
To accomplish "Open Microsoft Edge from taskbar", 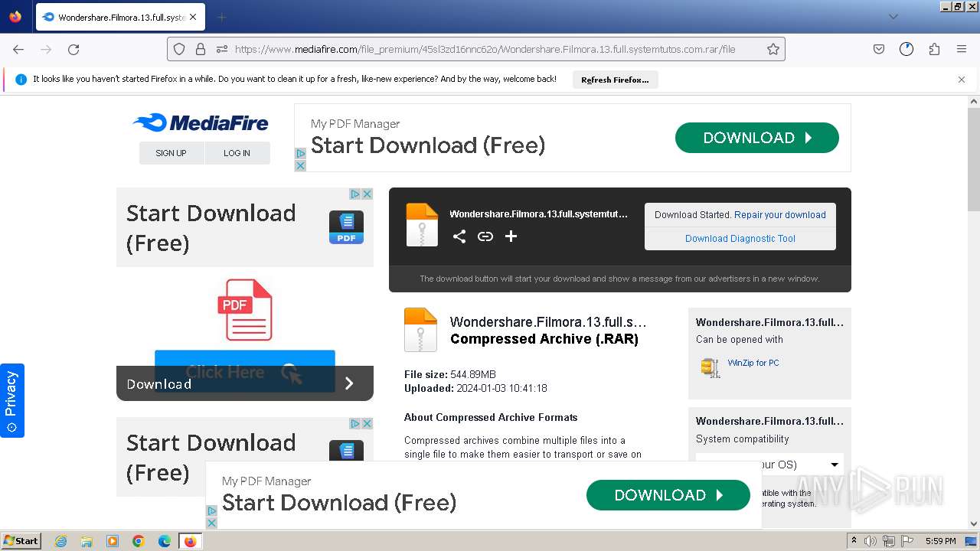I will [x=165, y=541].
